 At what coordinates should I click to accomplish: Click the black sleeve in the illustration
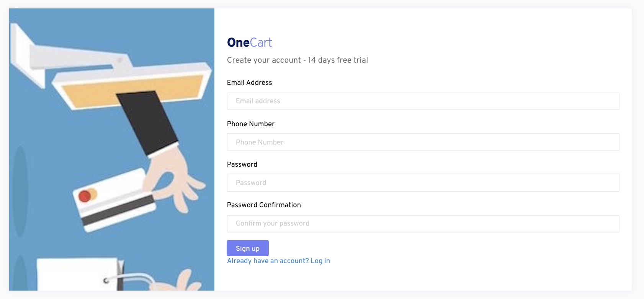point(147,122)
